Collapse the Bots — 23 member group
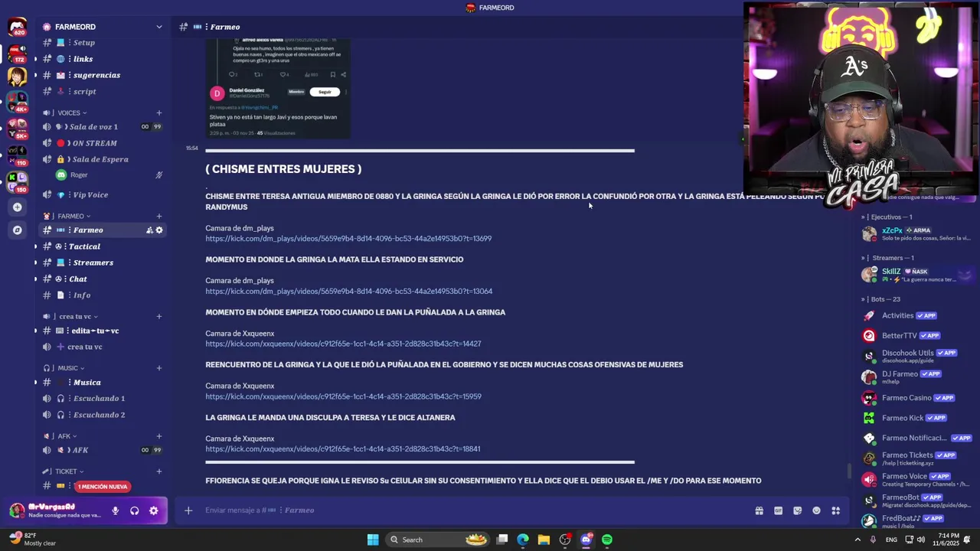980x551 pixels. click(881, 299)
